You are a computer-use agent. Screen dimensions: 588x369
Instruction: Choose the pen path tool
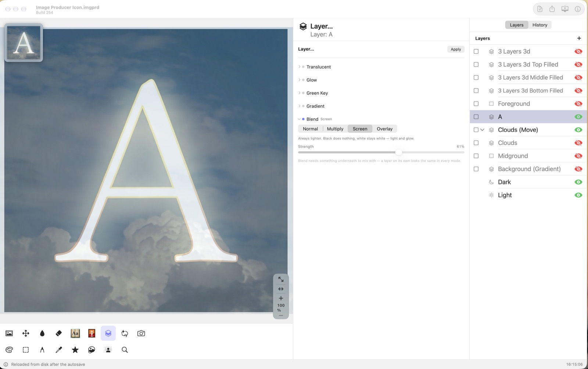point(42,350)
